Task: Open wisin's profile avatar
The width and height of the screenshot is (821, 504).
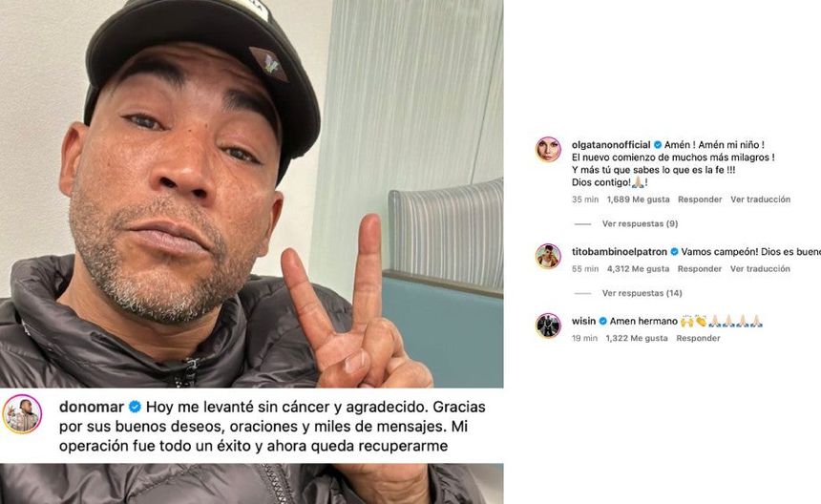Action: (x=548, y=325)
